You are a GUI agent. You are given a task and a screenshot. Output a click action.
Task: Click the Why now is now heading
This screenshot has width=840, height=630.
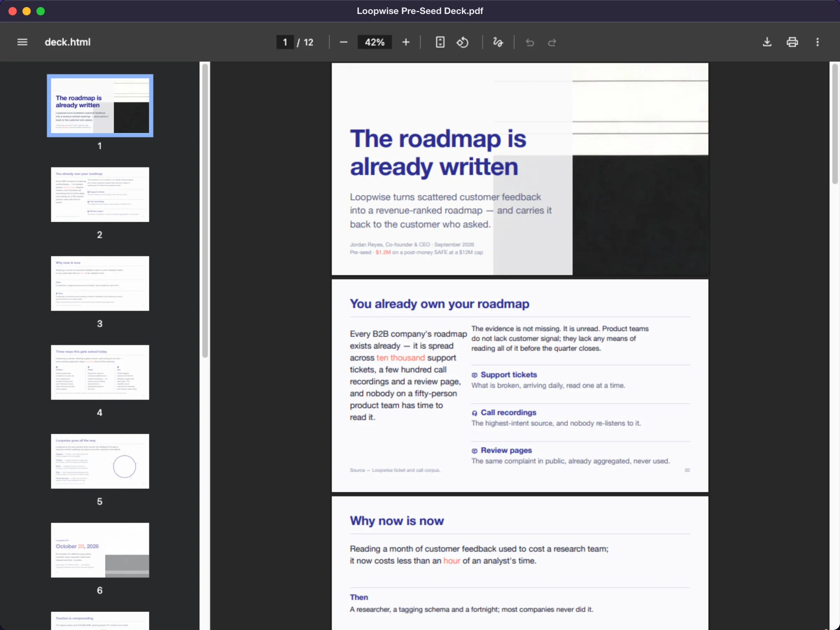(x=397, y=521)
